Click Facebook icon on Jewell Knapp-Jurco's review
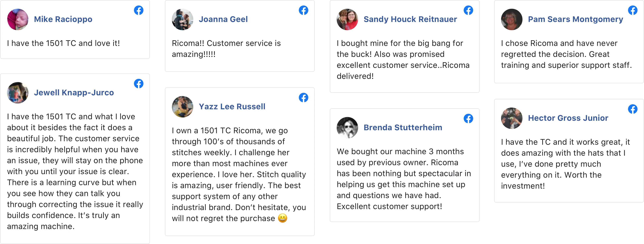 coord(139,84)
